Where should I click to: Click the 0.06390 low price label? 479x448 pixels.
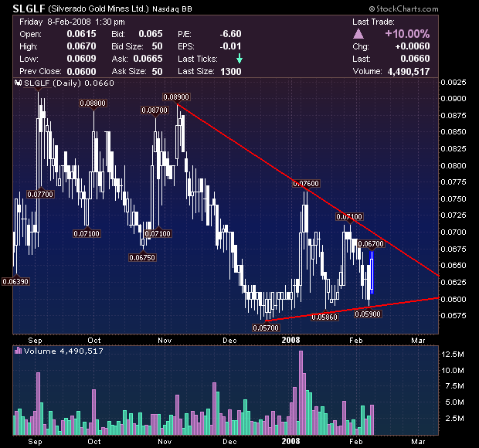pyautogui.click(x=16, y=282)
